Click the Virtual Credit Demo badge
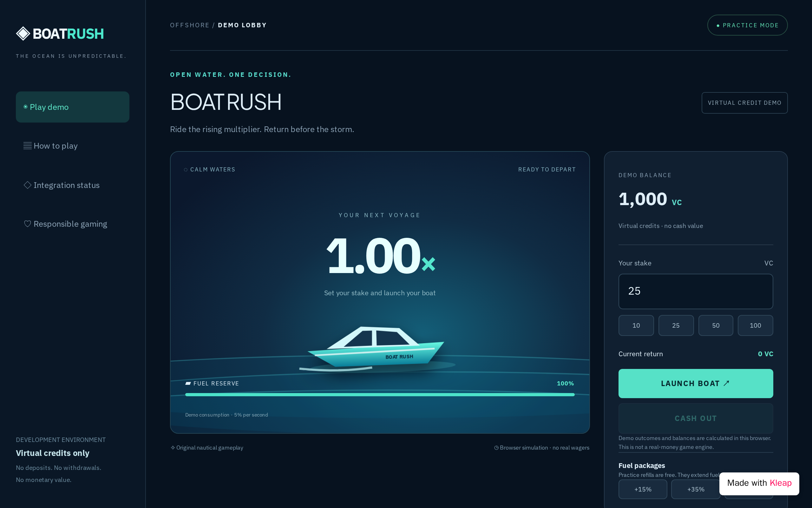The height and width of the screenshot is (508, 812). point(744,103)
